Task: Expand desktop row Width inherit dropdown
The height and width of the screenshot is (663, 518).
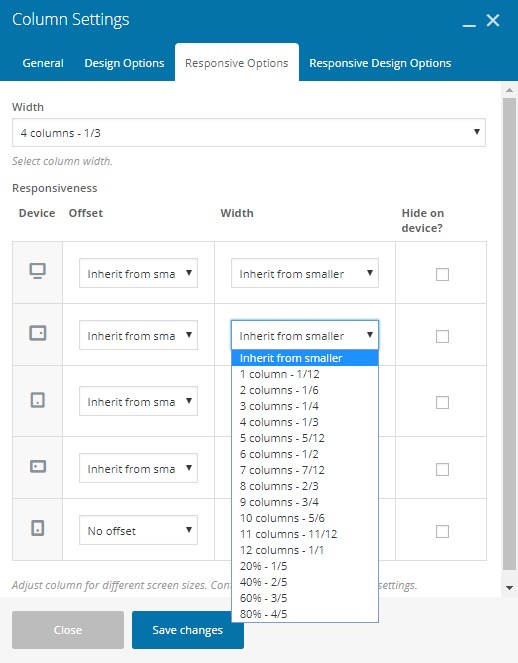Action: pos(304,274)
